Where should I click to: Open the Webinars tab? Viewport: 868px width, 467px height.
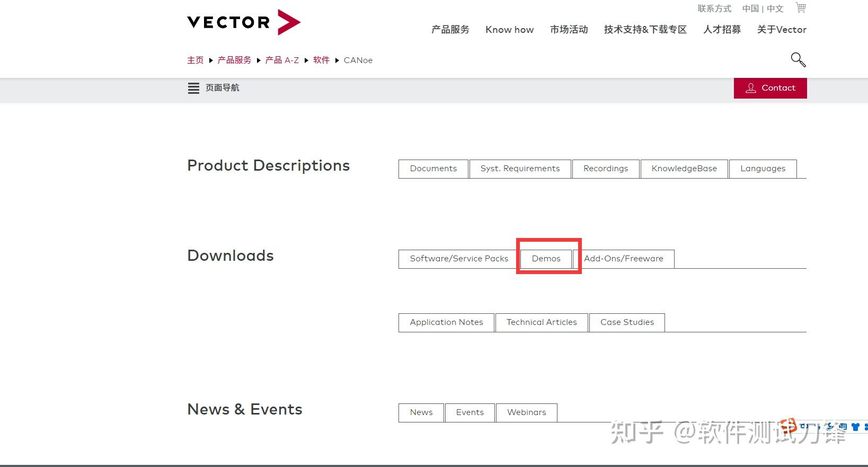click(x=527, y=412)
